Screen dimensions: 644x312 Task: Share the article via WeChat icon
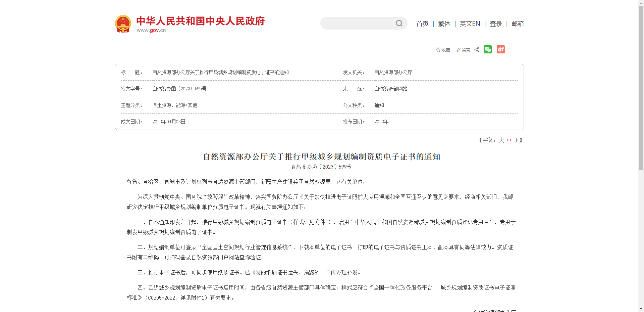tap(487, 49)
